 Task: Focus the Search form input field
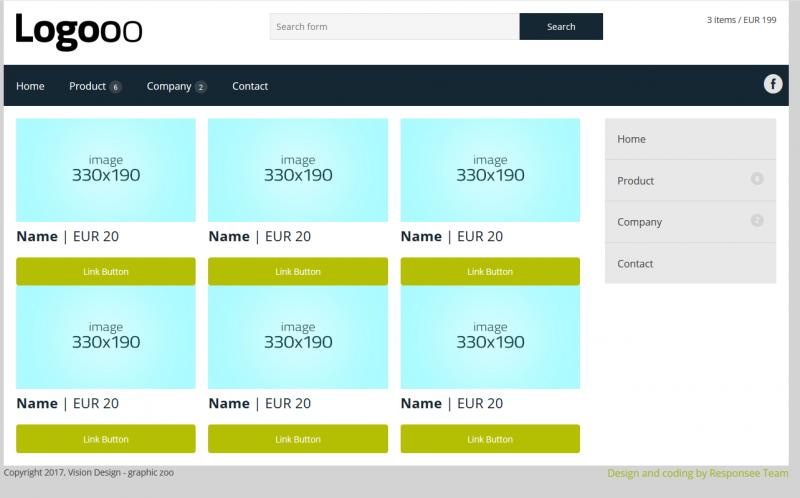pyautogui.click(x=394, y=26)
